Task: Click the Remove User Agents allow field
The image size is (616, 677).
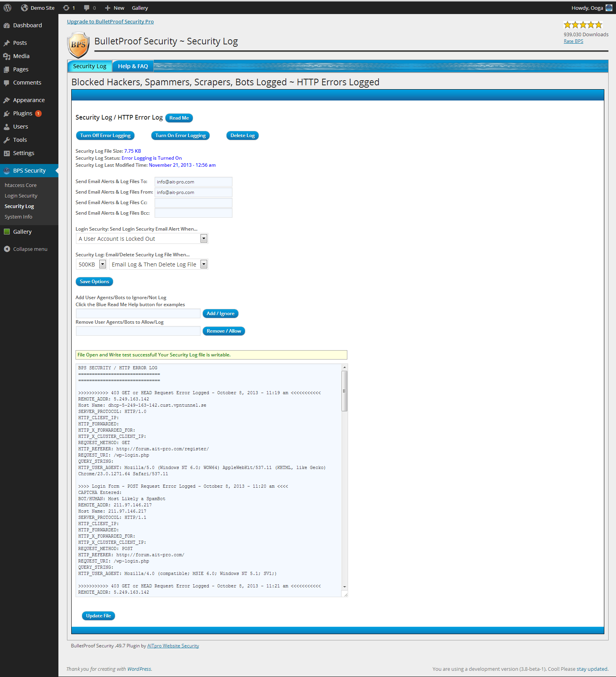Action: pyautogui.click(x=138, y=331)
